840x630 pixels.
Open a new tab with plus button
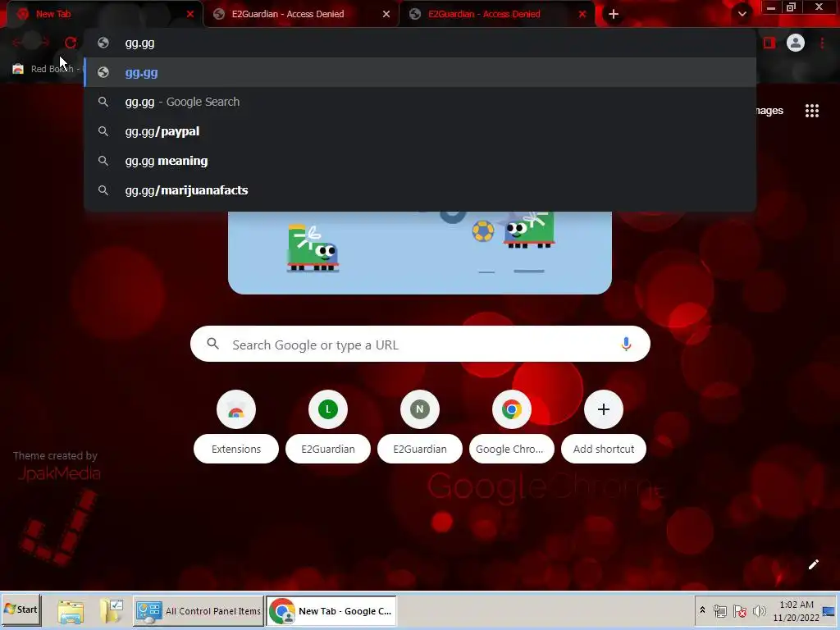click(614, 15)
